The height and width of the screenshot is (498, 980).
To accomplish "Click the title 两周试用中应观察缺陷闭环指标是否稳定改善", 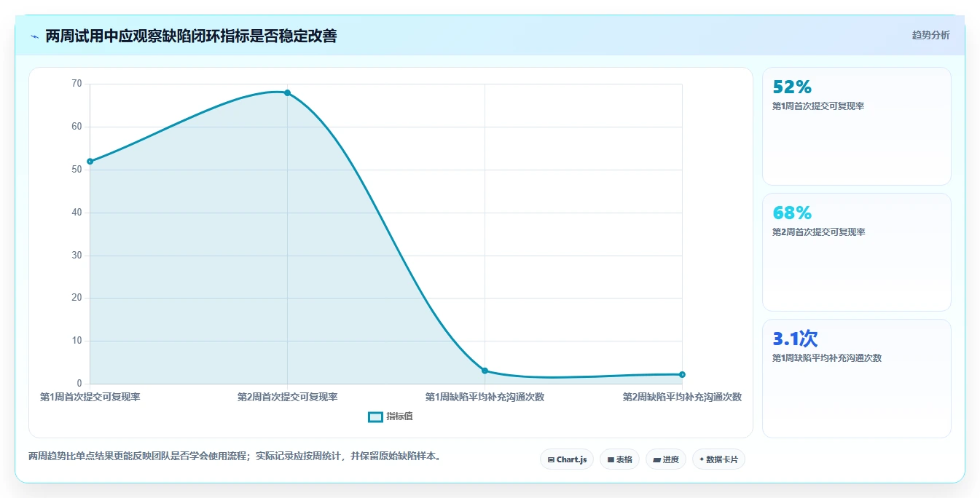I will (191, 36).
